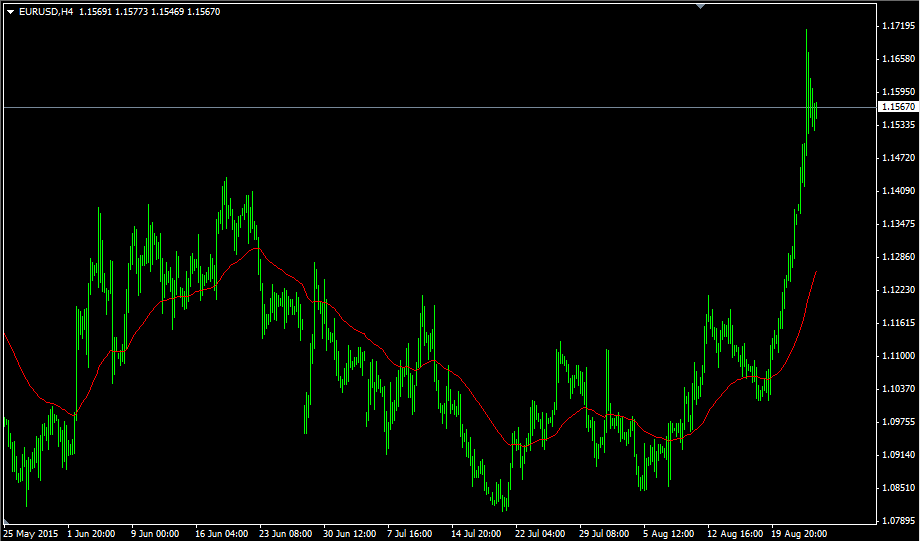Click the 1.14720 price axis label
The width and height of the screenshot is (920, 541).
point(898,158)
